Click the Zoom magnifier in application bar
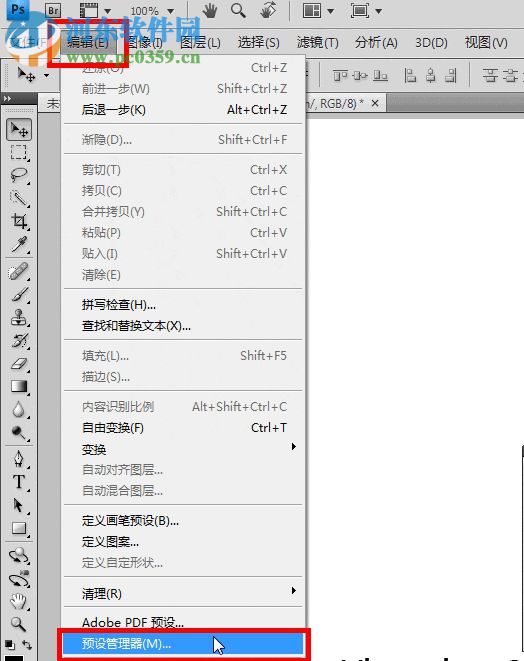 click(x=238, y=10)
